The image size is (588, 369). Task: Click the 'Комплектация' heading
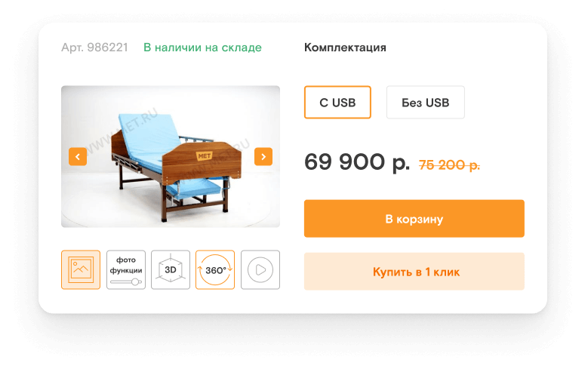[345, 48]
